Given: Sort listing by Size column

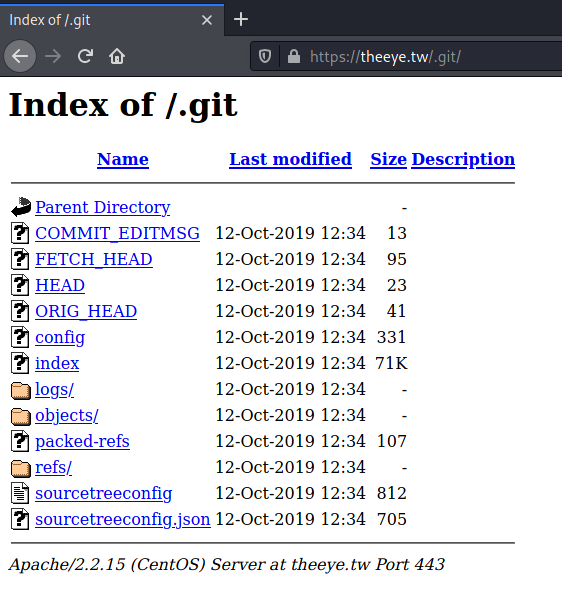Looking at the screenshot, I should click(388, 159).
